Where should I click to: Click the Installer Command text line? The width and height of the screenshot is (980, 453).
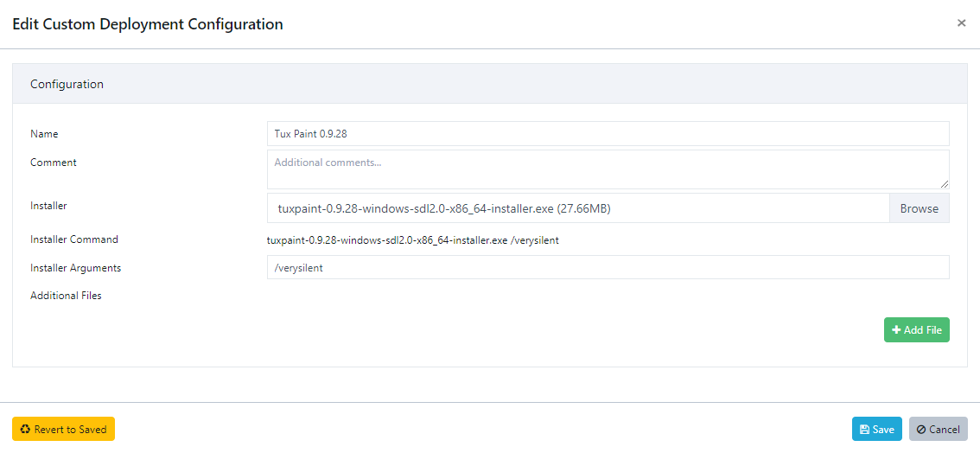click(x=412, y=240)
